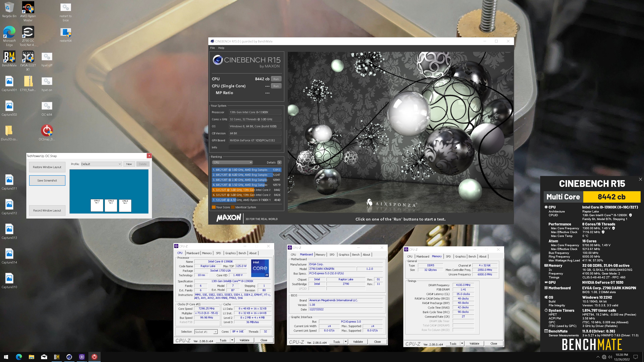Open About tab in CPU-Z CPU window

253,253
